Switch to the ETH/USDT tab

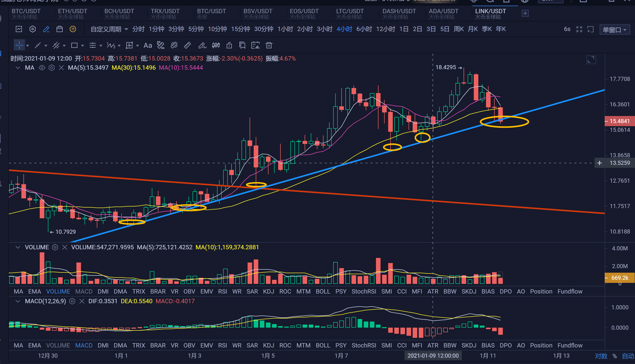point(73,14)
